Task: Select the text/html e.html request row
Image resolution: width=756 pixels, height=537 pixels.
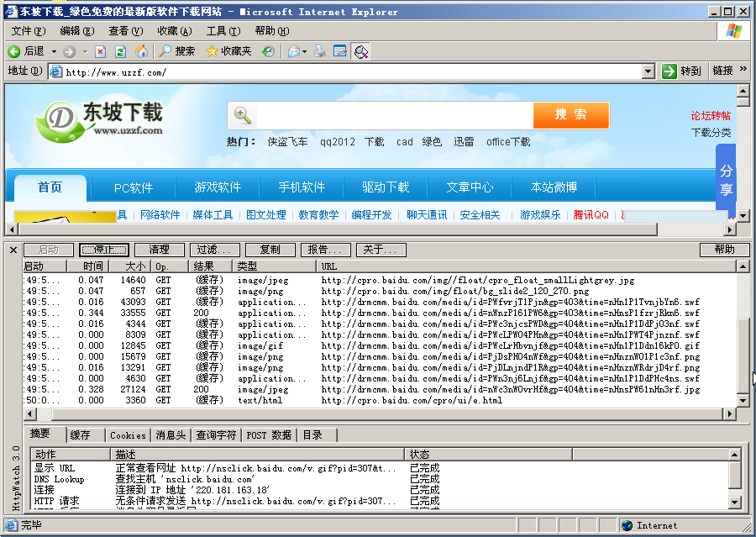Action: [380, 401]
